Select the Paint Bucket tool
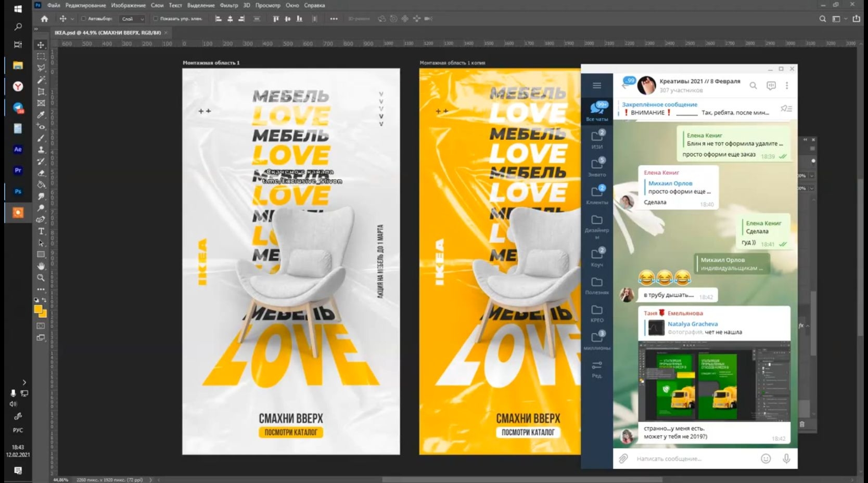This screenshot has width=868, height=483. click(41, 185)
